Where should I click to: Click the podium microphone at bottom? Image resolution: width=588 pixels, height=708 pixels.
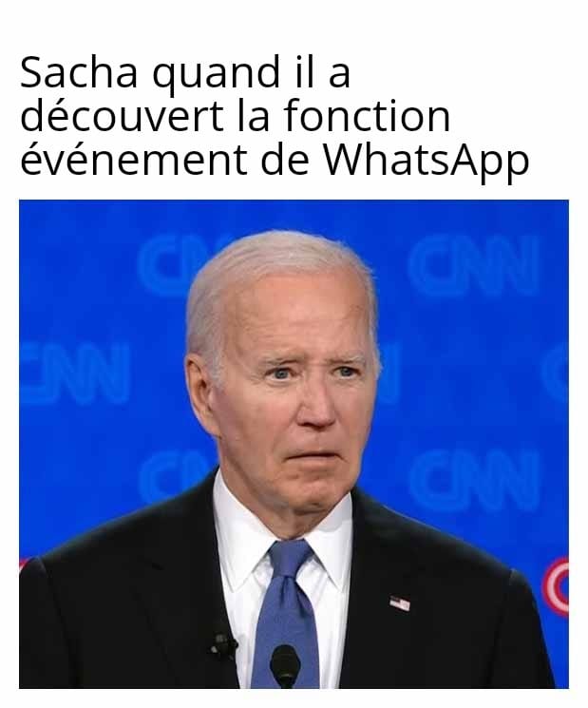point(285,666)
